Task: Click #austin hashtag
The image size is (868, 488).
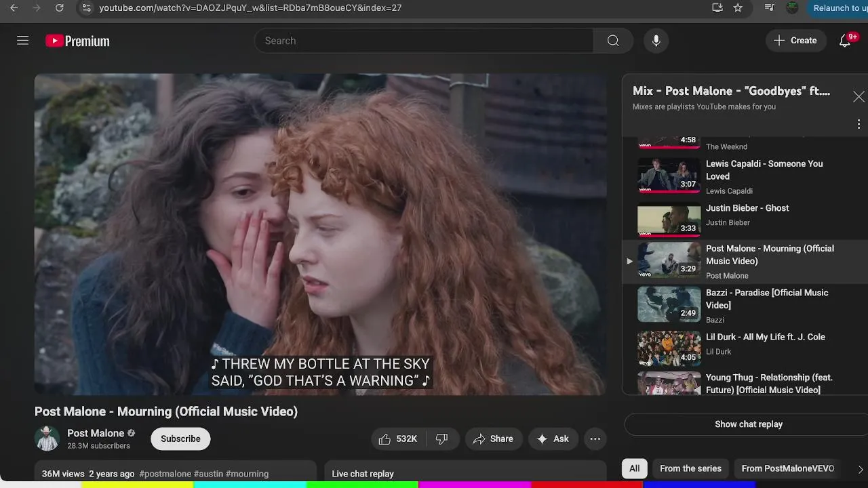Action: (x=208, y=474)
